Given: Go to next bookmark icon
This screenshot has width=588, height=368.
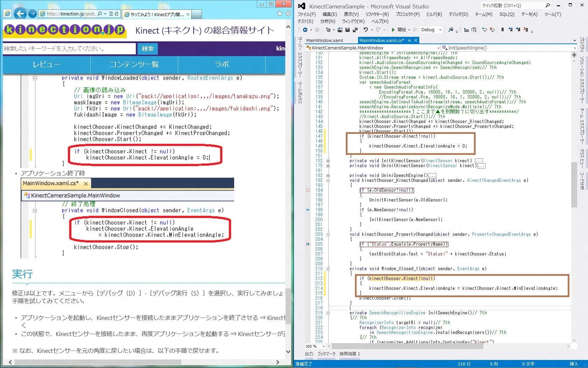Looking at the screenshot, I should (518, 30).
